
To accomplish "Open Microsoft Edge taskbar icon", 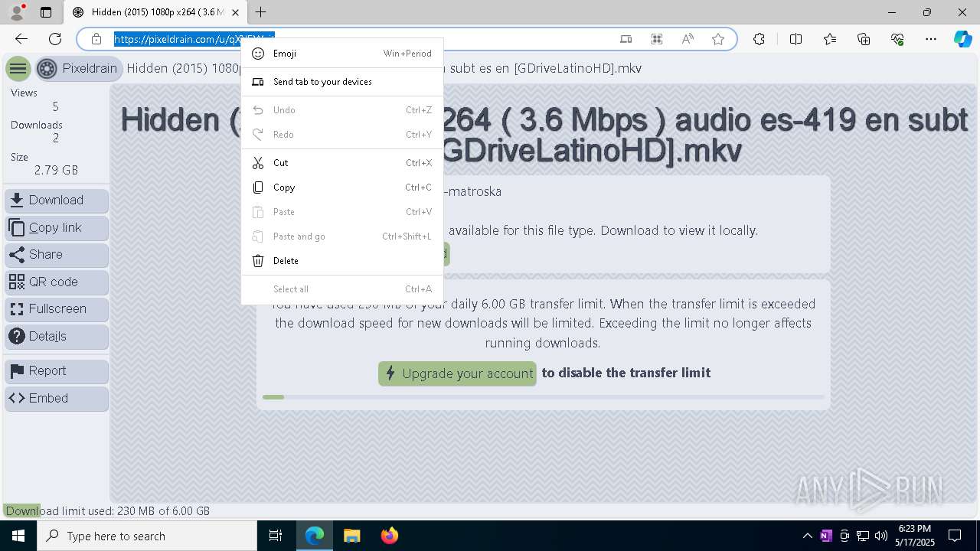I will pyautogui.click(x=315, y=536).
